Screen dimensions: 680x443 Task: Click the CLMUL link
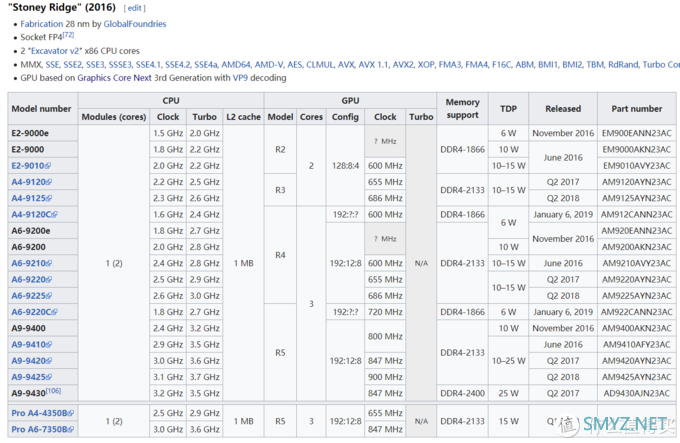(320, 65)
